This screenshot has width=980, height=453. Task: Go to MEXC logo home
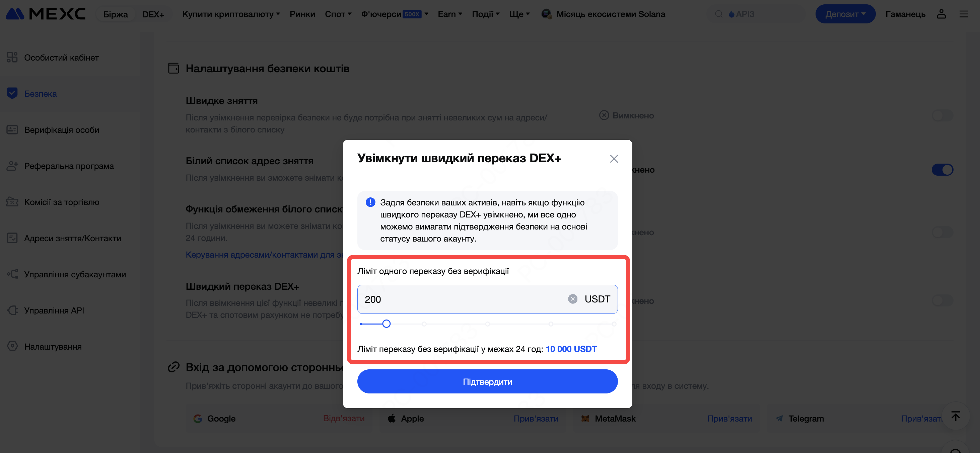pyautogui.click(x=46, y=14)
